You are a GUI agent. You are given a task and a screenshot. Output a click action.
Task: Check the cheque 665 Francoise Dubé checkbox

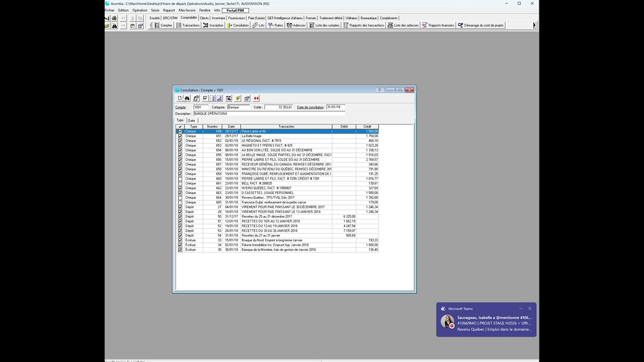[180, 202]
